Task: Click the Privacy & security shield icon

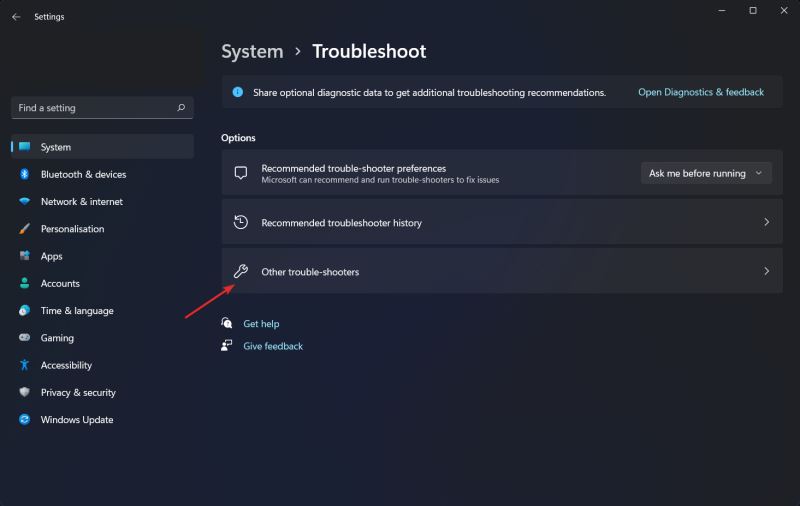Action: click(24, 393)
